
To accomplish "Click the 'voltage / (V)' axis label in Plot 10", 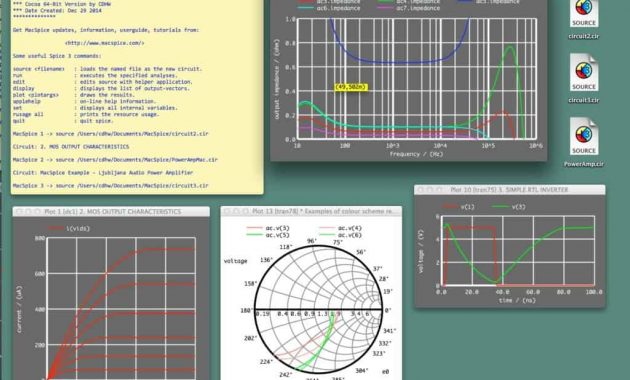I will 421,251.
